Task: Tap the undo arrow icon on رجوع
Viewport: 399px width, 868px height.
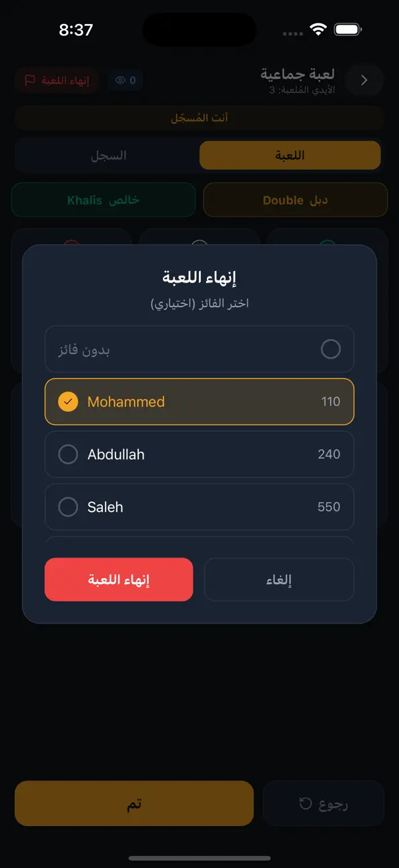Action: tap(306, 803)
